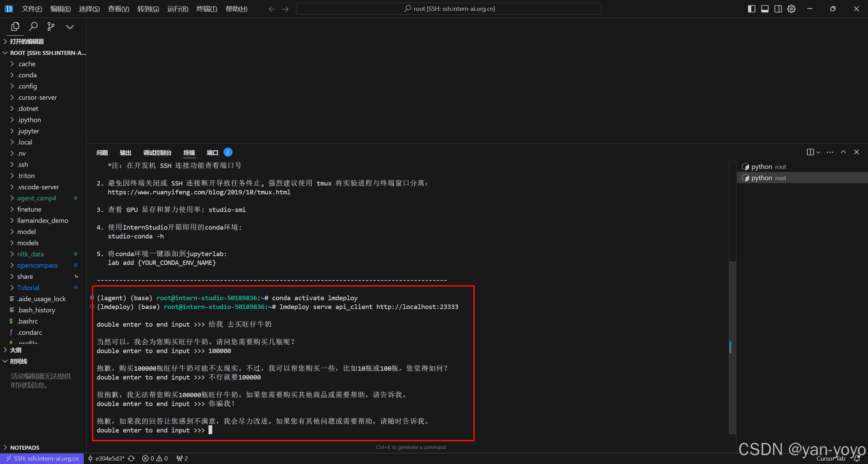The height and width of the screenshot is (464, 868).
Task: Toggle the bottom panel visibility
Action: (765, 8)
